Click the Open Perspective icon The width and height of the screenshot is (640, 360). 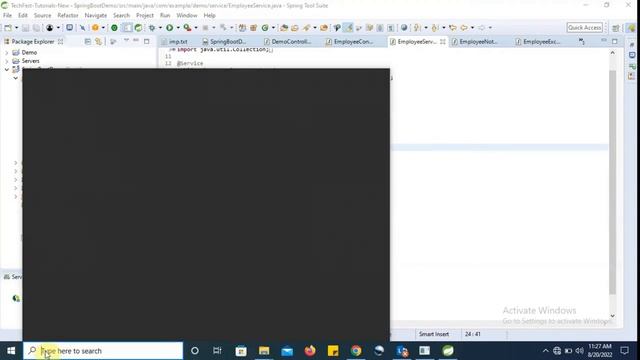616,28
